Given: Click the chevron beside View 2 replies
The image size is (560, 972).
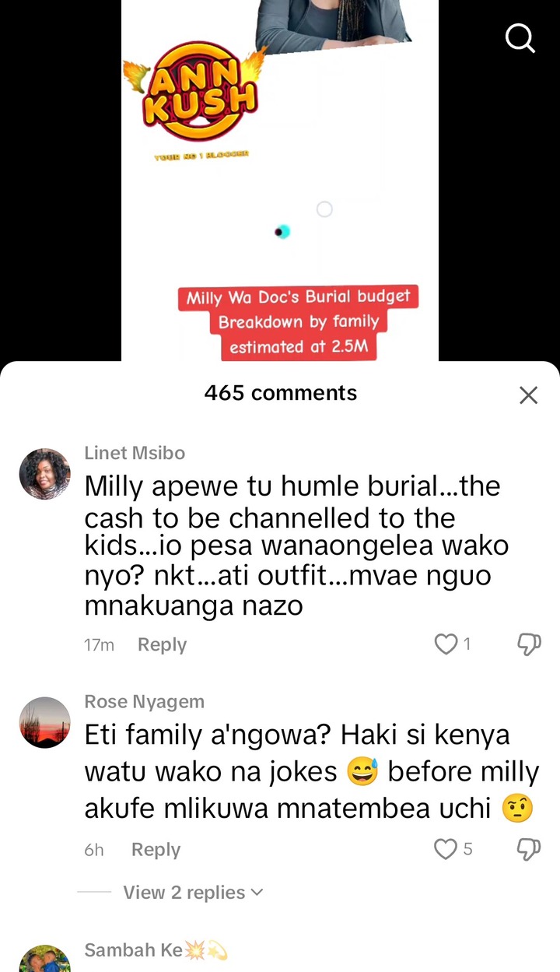Looking at the screenshot, I should pyautogui.click(x=257, y=893).
